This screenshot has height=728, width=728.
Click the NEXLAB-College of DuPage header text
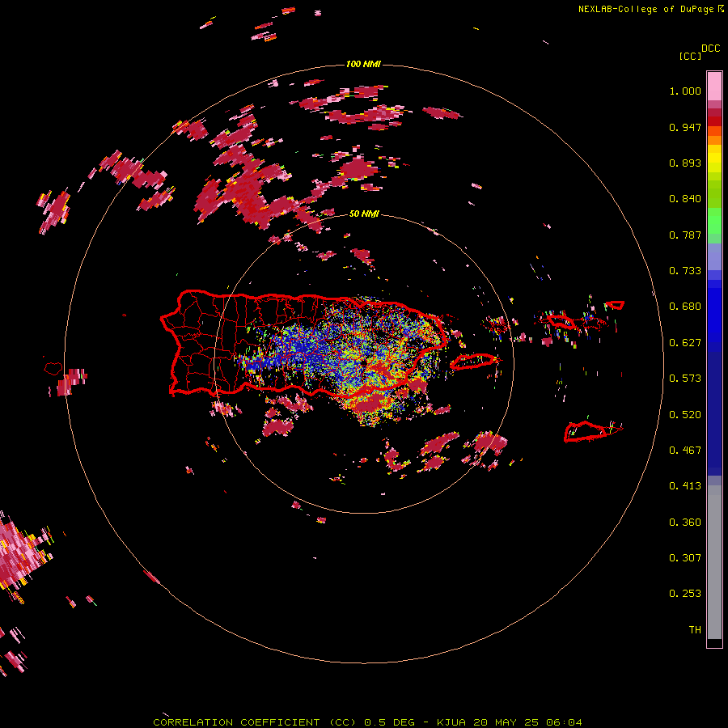click(645, 9)
